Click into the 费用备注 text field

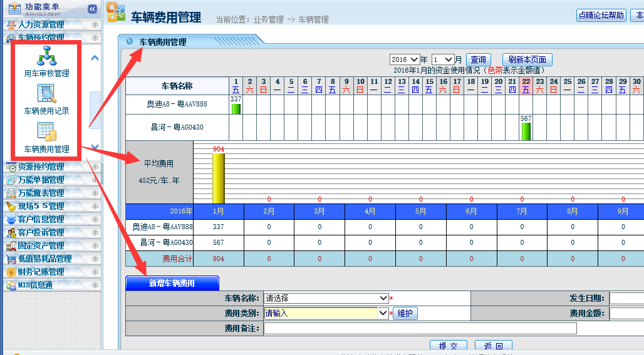point(420,328)
